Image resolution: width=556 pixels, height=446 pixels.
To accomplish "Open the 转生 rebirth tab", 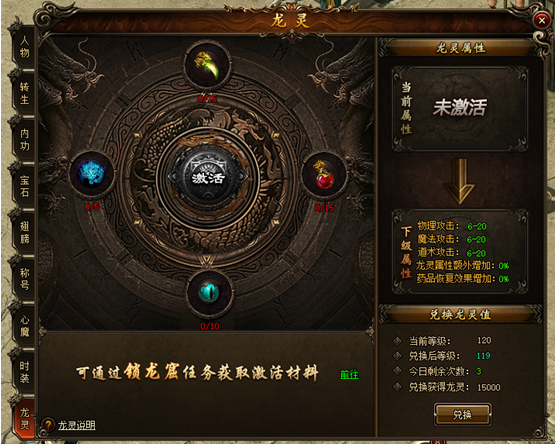I will tap(23, 93).
